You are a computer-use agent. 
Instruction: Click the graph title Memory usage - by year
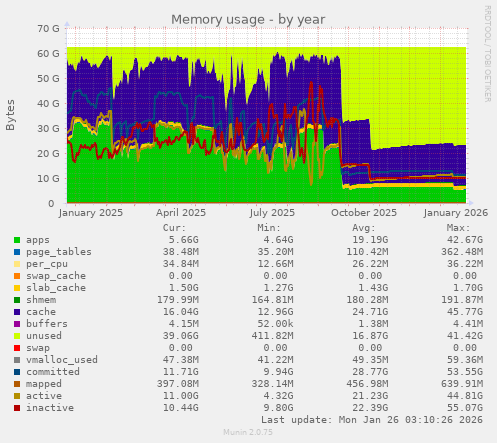point(248,19)
